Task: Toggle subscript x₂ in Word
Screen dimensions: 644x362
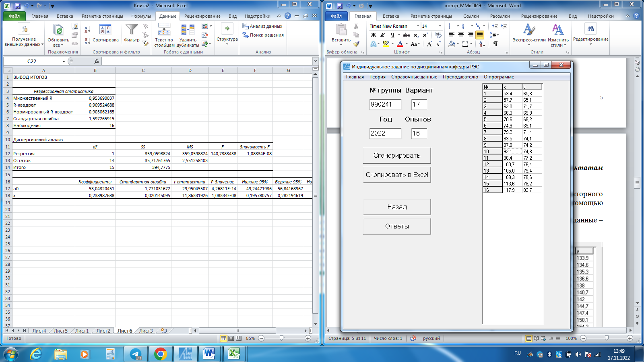Action: coord(416,35)
